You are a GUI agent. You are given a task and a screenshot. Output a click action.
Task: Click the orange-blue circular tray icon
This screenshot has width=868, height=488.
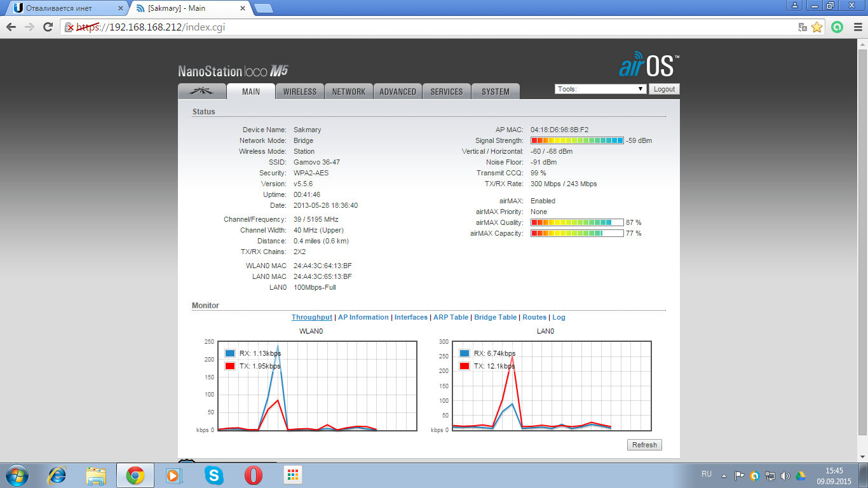pos(754,475)
